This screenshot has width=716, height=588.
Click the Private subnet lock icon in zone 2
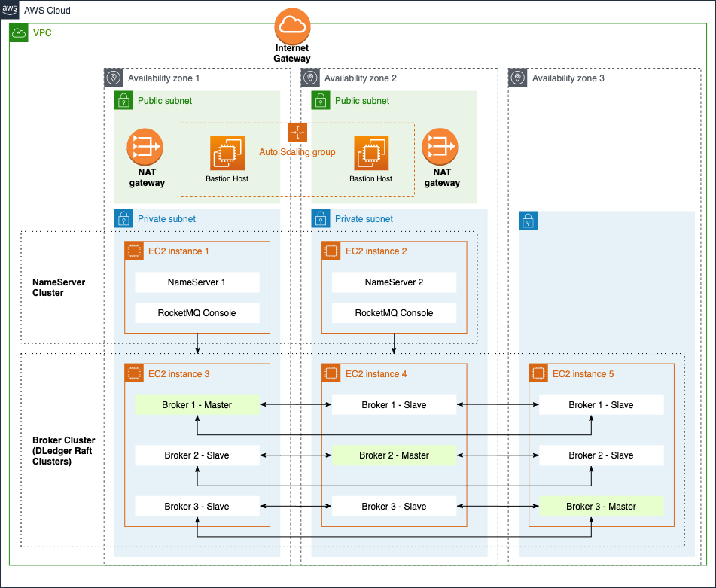[x=321, y=218]
